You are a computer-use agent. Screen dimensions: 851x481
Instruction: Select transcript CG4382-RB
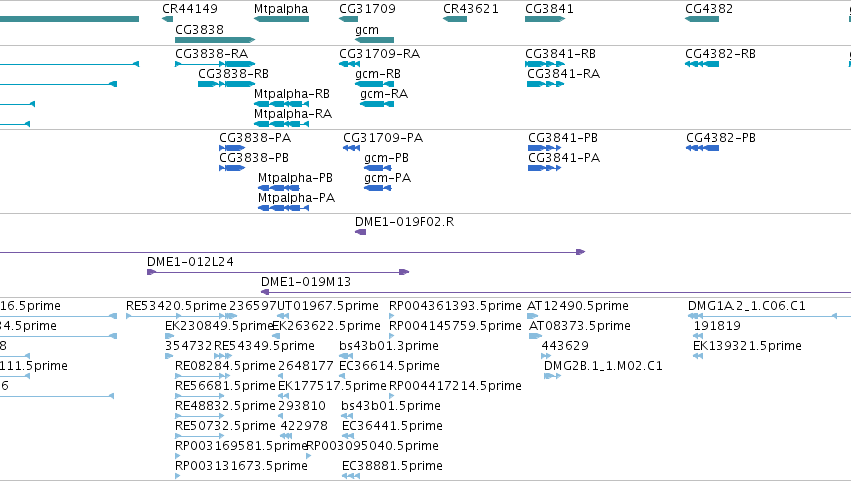point(720,54)
